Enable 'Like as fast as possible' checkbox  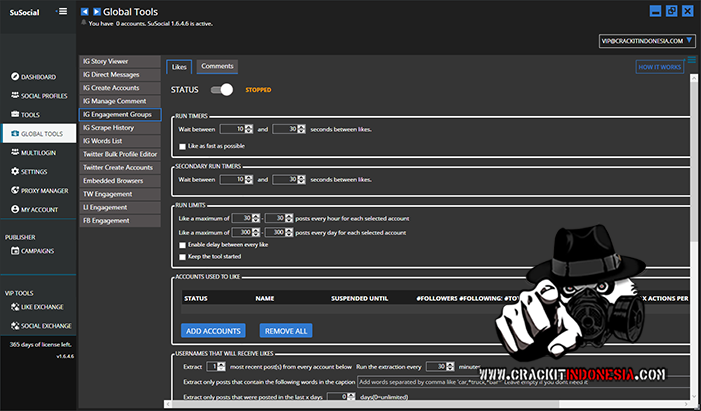click(182, 146)
